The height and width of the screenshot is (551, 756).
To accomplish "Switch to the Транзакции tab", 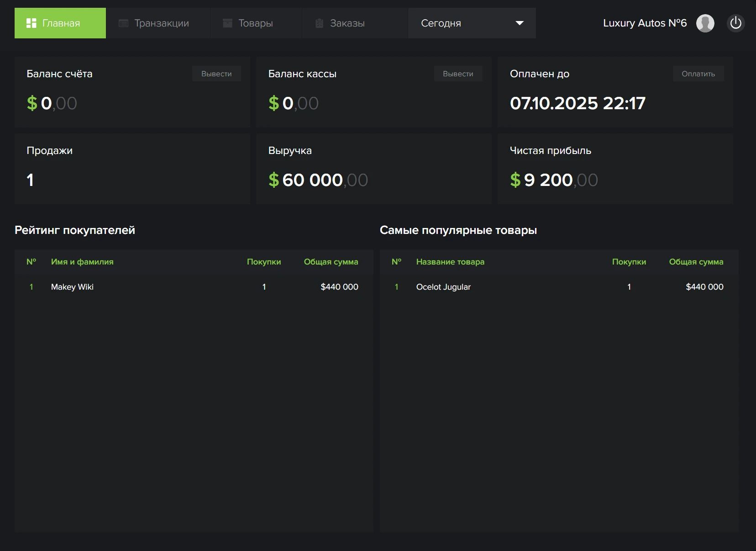I will pos(161,23).
